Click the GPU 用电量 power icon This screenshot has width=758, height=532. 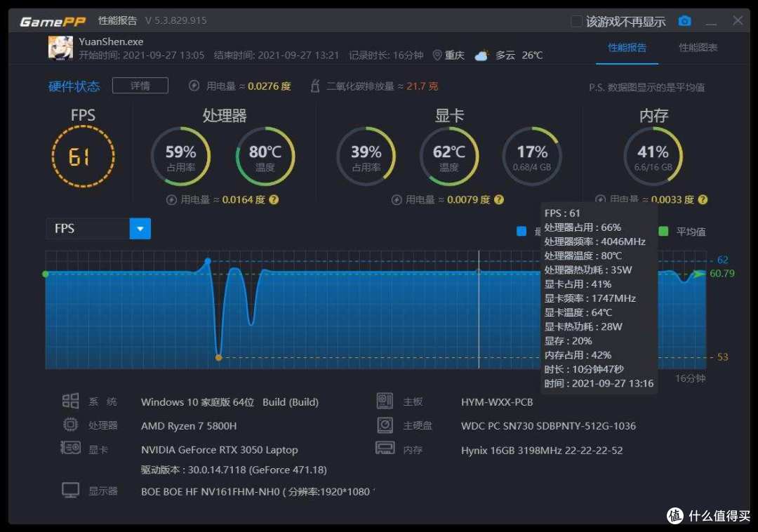coord(397,199)
